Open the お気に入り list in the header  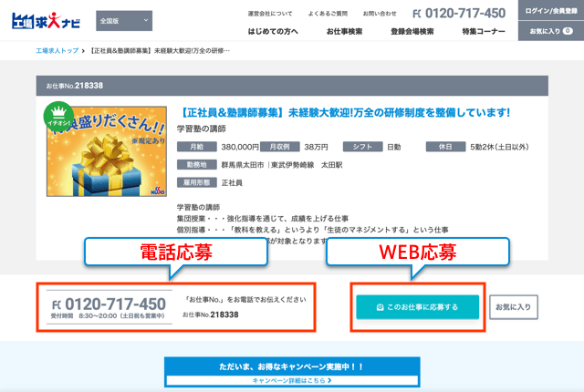coord(550,31)
